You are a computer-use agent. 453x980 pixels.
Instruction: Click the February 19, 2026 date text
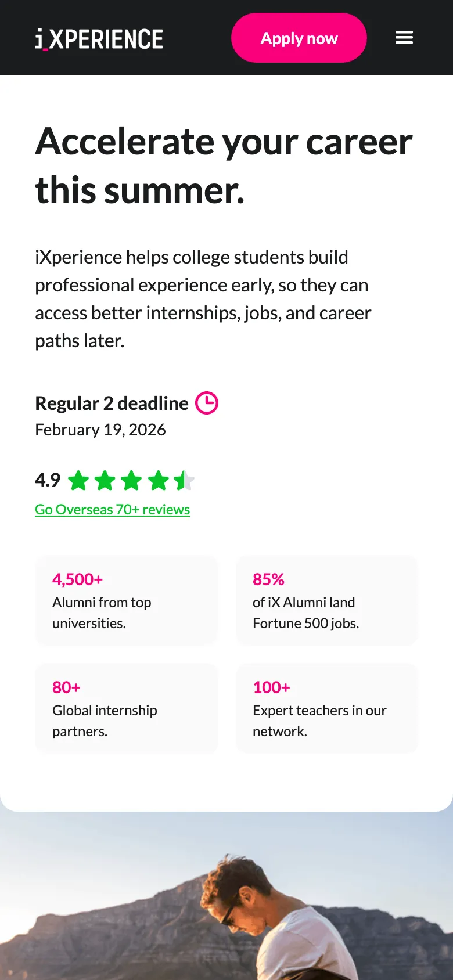click(100, 430)
